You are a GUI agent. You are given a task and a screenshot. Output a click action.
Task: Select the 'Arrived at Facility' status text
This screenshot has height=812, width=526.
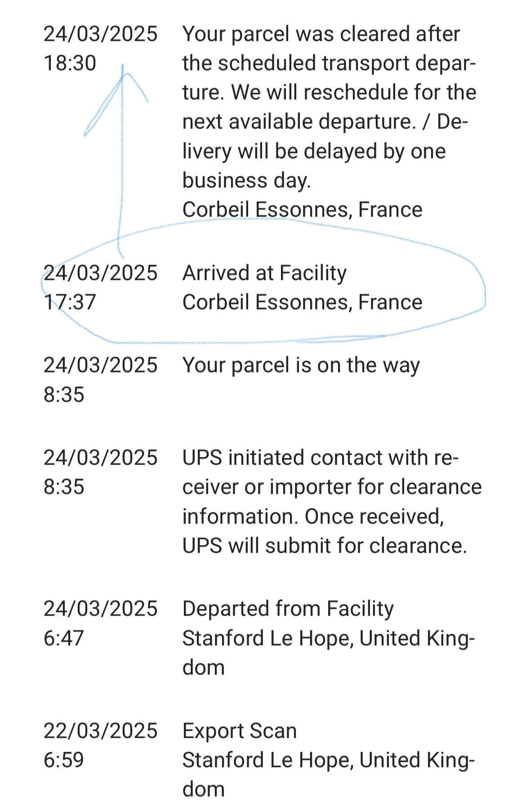click(x=264, y=273)
